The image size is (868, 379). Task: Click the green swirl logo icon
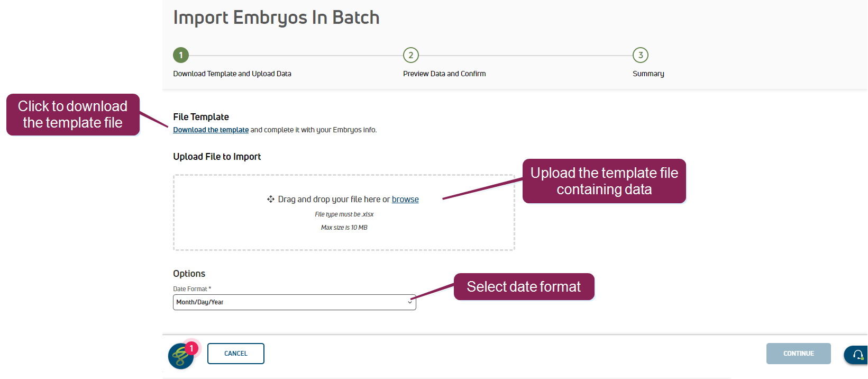pyautogui.click(x=180, y=357)
